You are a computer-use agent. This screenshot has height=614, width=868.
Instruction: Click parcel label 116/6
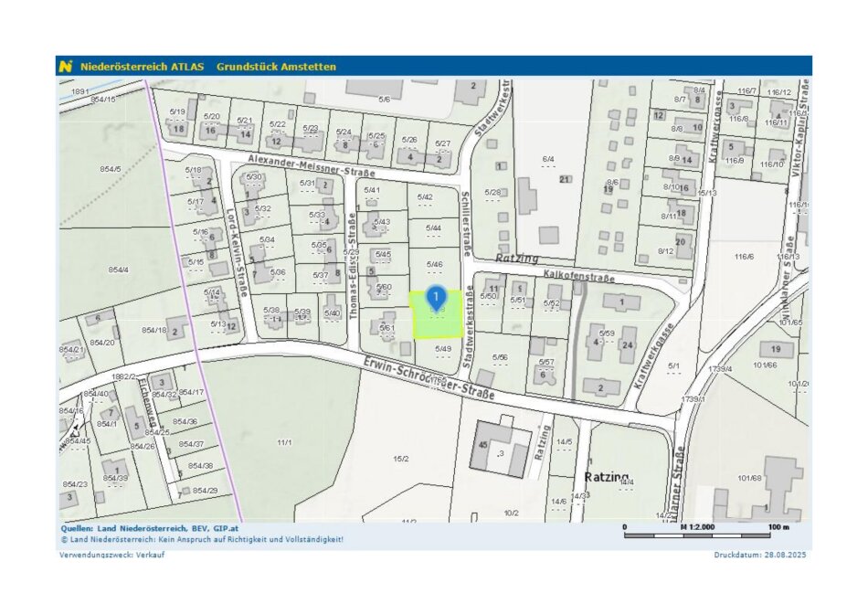coord(744,257)
